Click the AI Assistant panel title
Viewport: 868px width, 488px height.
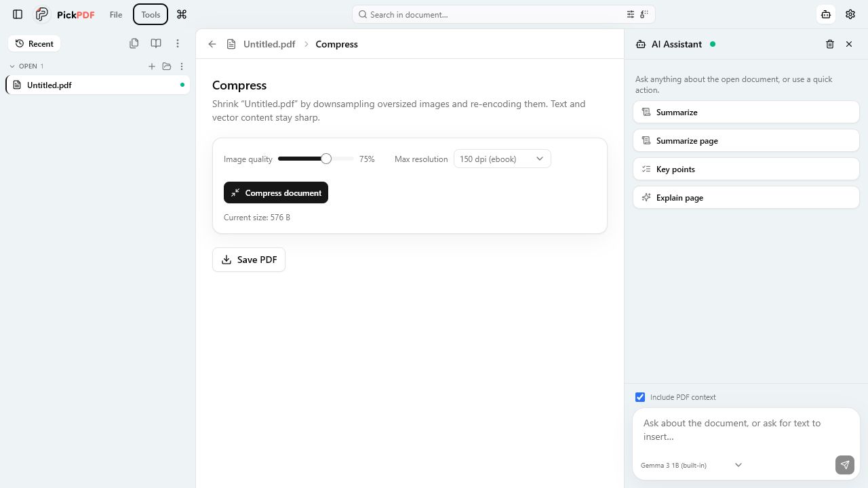(677, 44)
